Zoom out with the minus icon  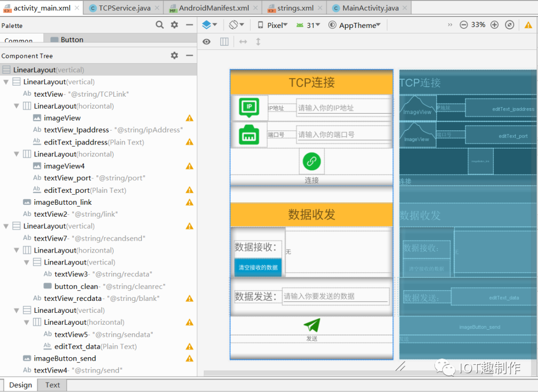[464, 25]
